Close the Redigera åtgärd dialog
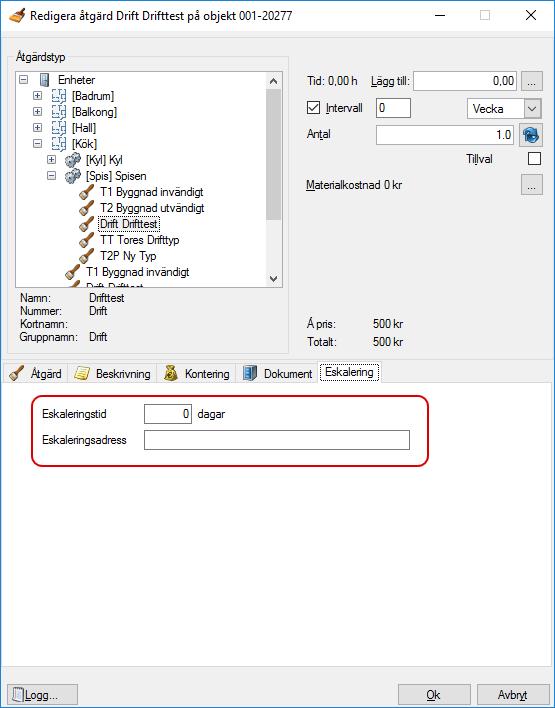Viewport: 555px width, 708px height. pos(531,15)
